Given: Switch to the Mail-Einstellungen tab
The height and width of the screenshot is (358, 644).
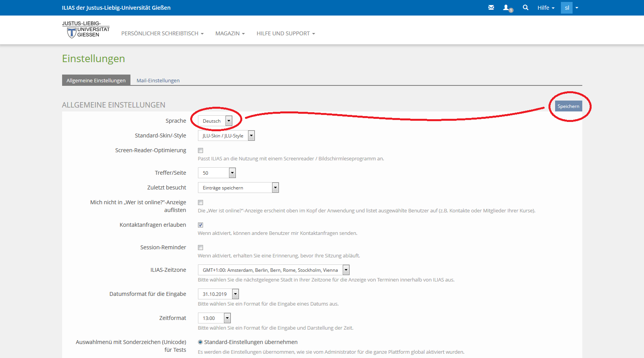Looking at the screenshot, I should click(x=158, y=80).
